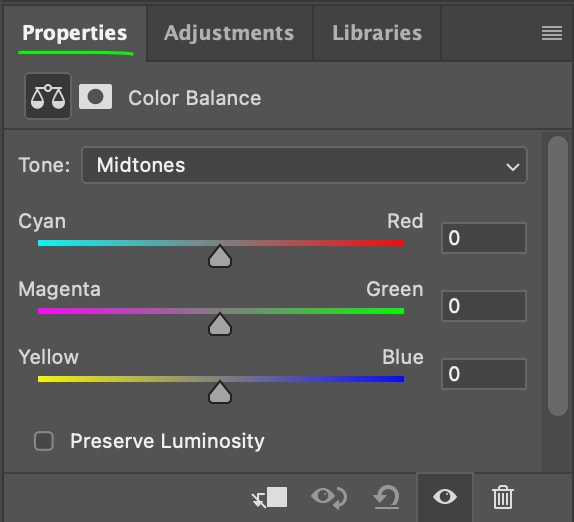Image resolution: width=574 pixels, height=522 pixels.
Task: Switch to the Adjustments tab
Action: [x=229, y=33]
